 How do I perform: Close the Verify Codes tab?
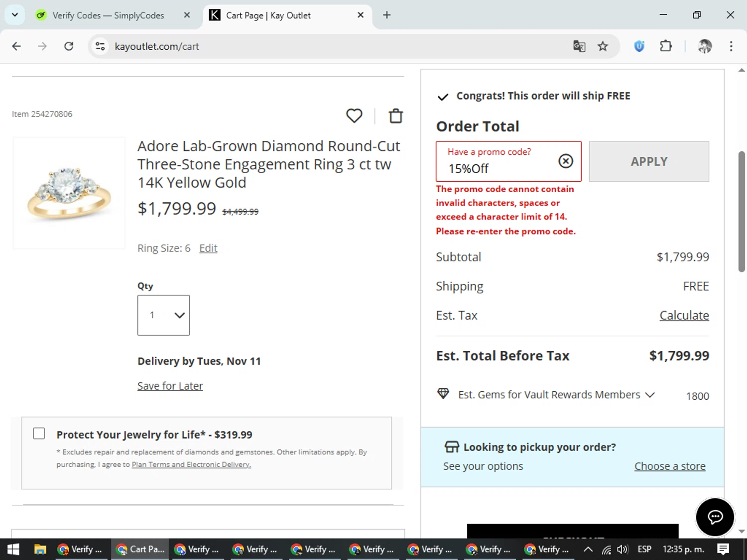(187, 15)
